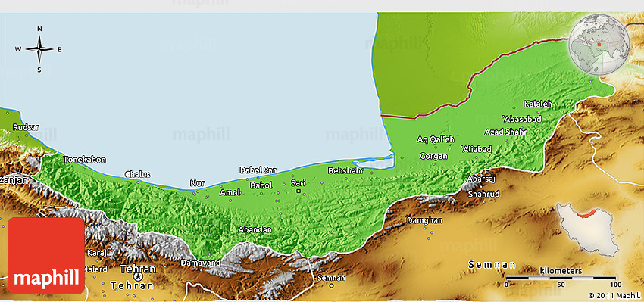Click the Chalus city label
The image size is (644, 302).
[138, 174]
